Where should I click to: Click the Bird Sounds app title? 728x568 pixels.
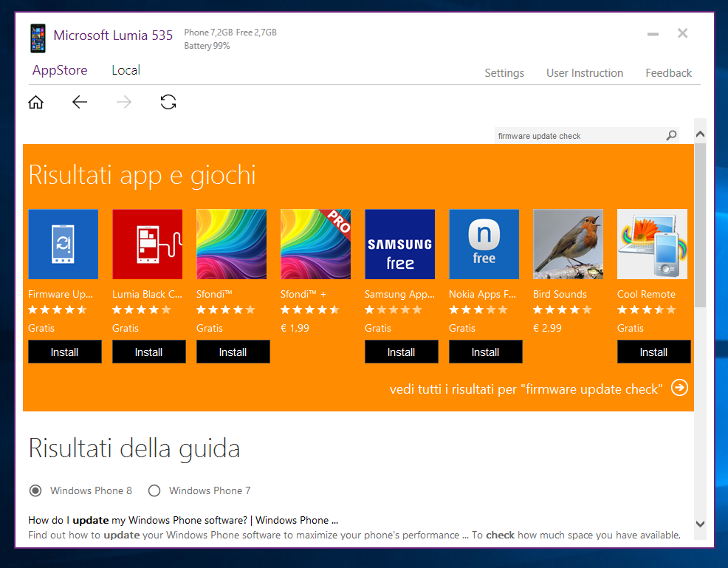point(560,294)
